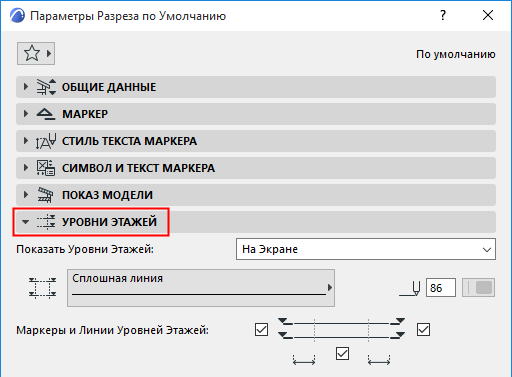Expand the ПОКАЗ МОДЕЛИ panel arrow
Image resolution: width=512 pixels, height=377 pixels.
pyautogui.click(x=26, y=195)
